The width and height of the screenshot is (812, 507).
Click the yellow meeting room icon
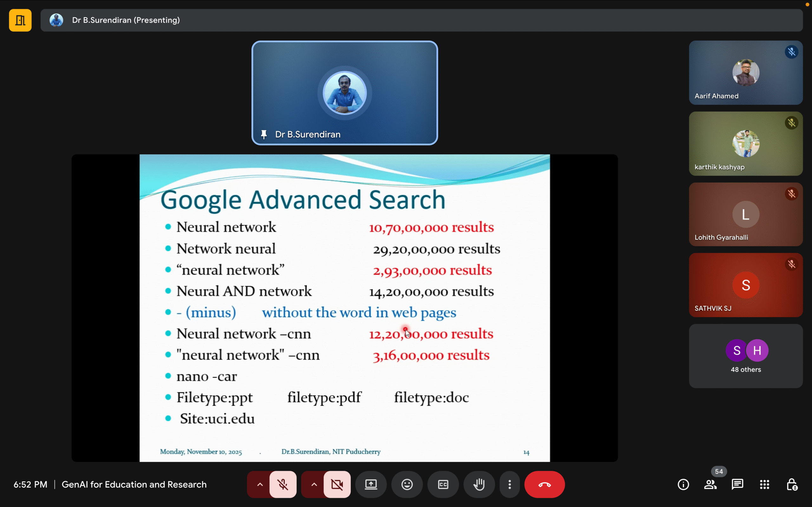pyautogui.click(x=20, y=20)
